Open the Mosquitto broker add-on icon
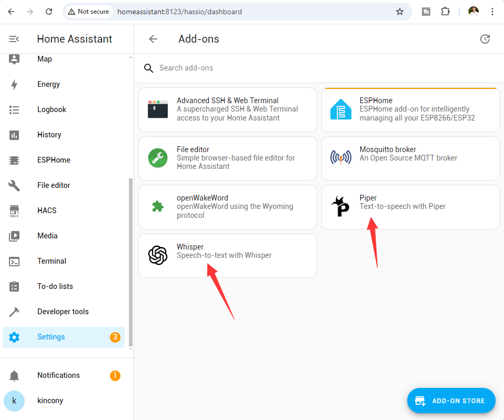The width and height of the screenshot is (504, 420). tap(340, 158)
